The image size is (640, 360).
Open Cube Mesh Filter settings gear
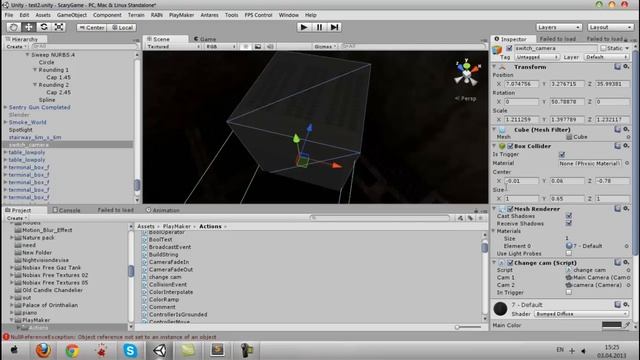click(x=626, y=129)
